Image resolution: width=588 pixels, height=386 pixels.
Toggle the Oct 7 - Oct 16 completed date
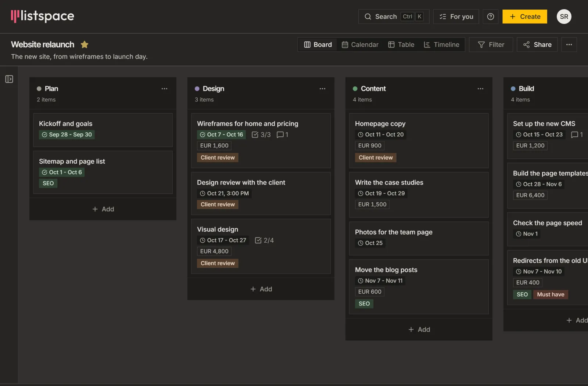[222, 135]
